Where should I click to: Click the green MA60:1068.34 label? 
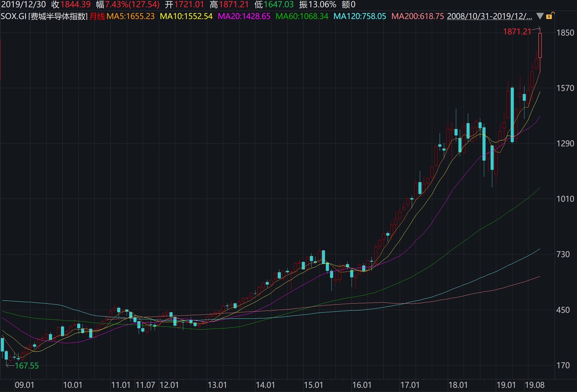point(302,16)
